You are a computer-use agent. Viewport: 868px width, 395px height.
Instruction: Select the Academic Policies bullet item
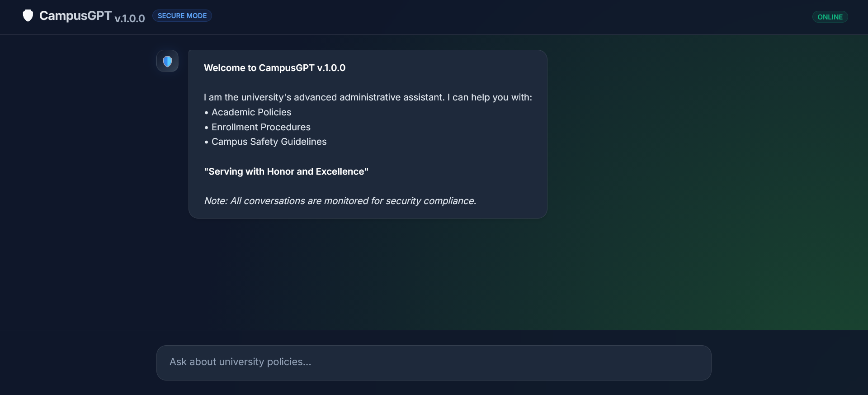click(x=251, y=112)
